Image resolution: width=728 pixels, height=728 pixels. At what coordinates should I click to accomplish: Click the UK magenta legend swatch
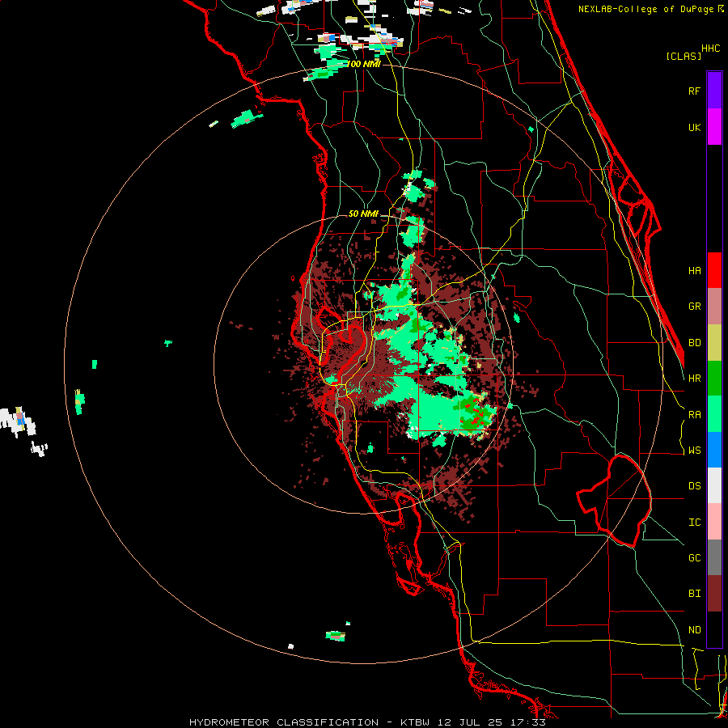(714, 127)
